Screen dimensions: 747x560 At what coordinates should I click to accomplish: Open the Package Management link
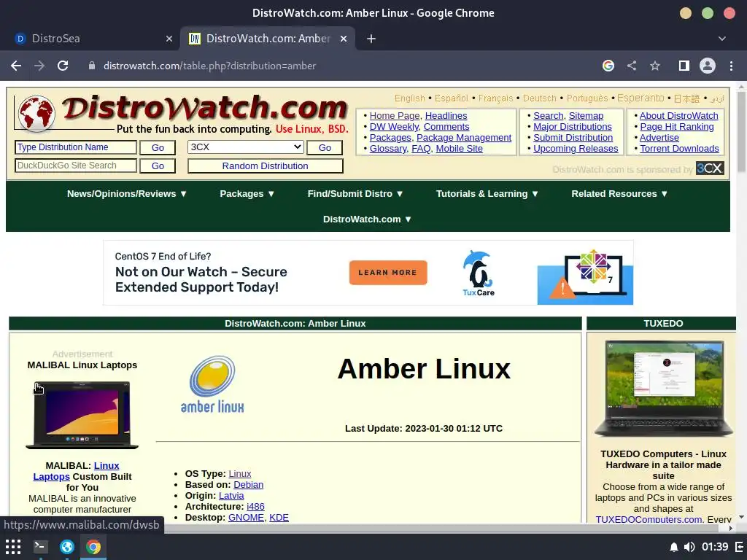coord(464,138)
